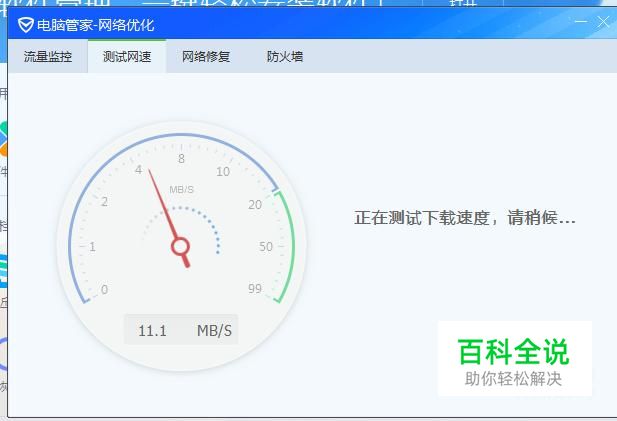Click the MB/S unit label inside gauge
Viewport: 617px width, 421px height.
click(x=181, y=190)
